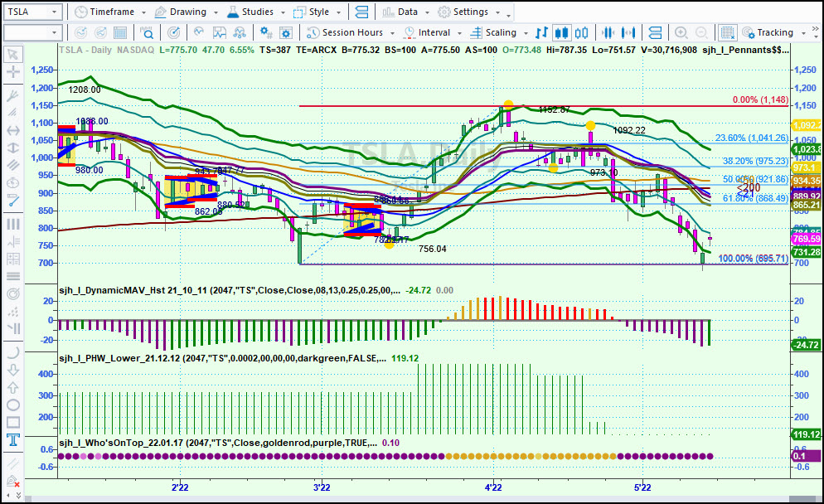Select the pointer arrow tool

coord(13,55)
